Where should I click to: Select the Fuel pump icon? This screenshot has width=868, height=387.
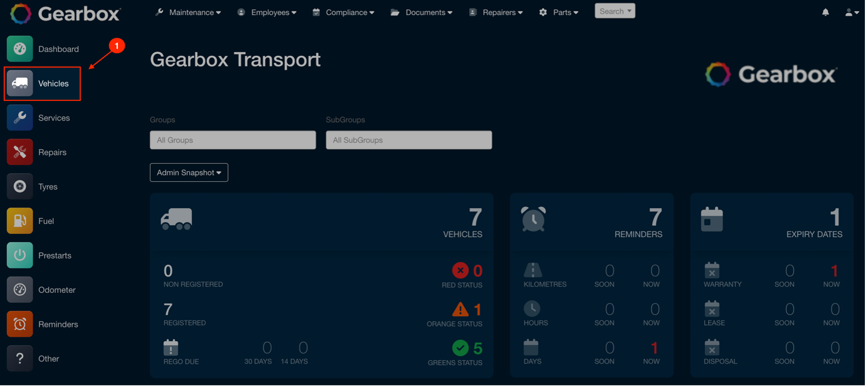(x=19, y=221)
